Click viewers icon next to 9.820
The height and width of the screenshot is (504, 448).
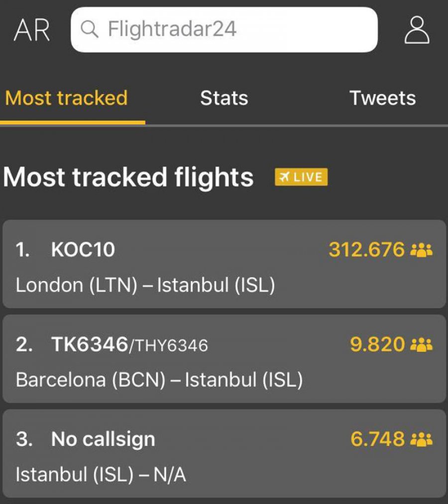pyautogui.click(x=422, y=345)
